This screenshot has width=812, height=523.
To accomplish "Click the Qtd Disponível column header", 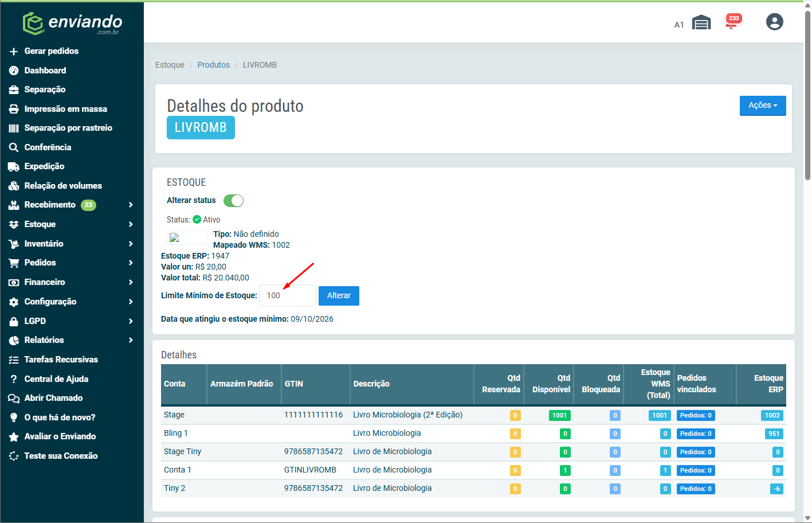I will 549,384.
